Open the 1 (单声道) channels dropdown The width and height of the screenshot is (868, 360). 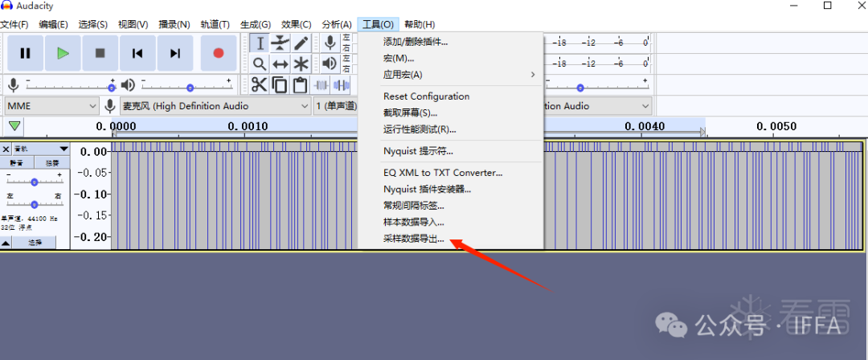[336, 106]
